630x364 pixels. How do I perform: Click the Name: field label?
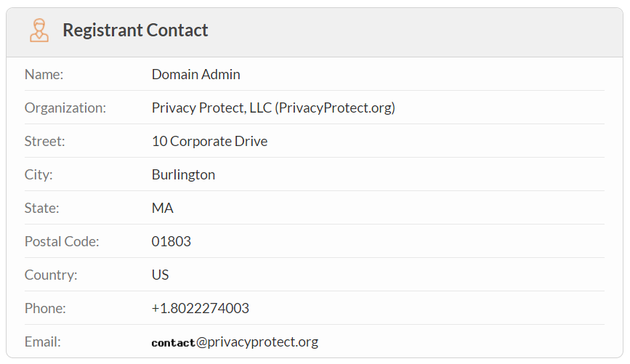click(44, 75)
